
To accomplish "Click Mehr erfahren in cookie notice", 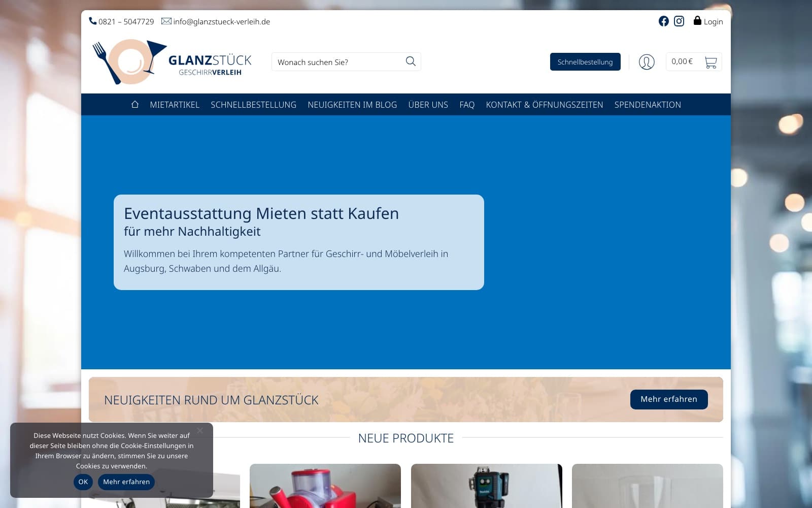I will coord(126,482).
